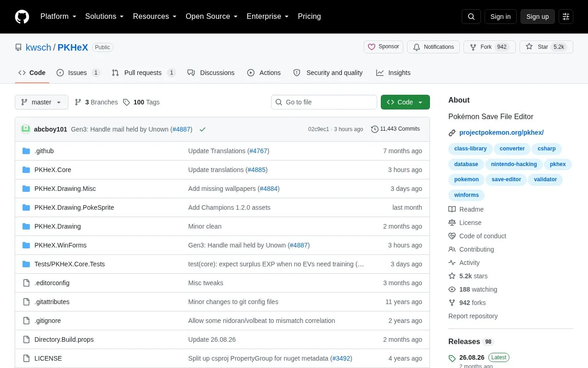The image size is (588, 368).
Task: Click the search magnifier icon in header
Action: click(471, 17)
